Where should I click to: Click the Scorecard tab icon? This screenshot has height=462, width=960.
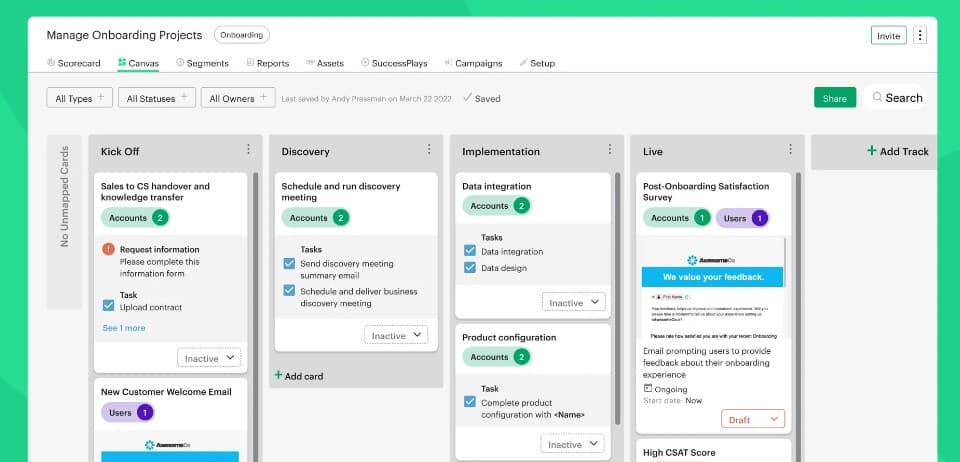pyautogui.click(x=51, y=62)
